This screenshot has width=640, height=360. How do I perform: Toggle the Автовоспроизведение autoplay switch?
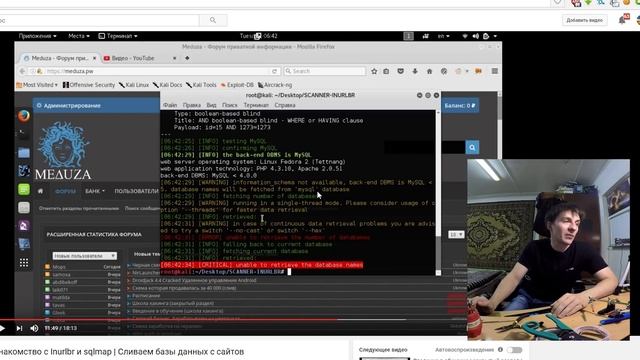point(514,350)
